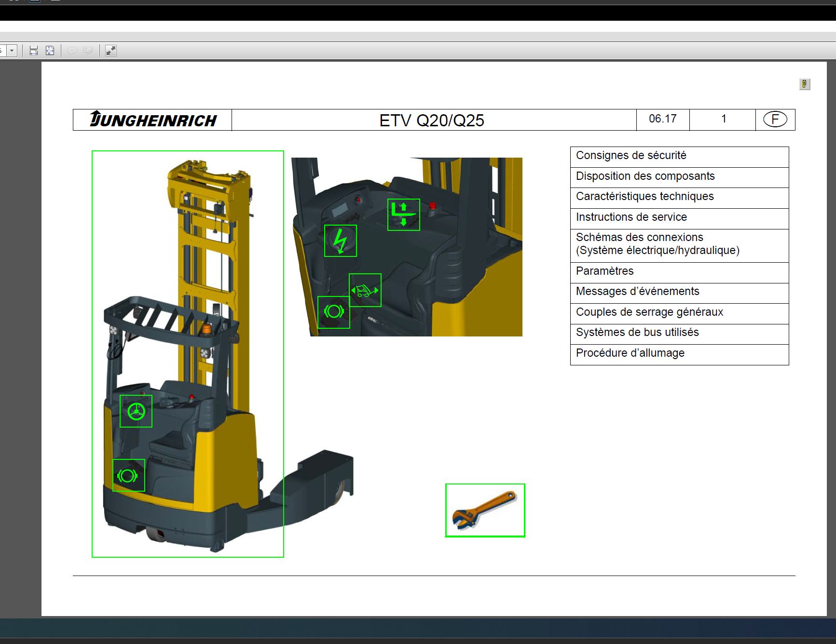Image resolution: width=836 pixels, height=644 pixels.
Task: Open 'Caractéristiques techniques' chapter
Action: 679,198
